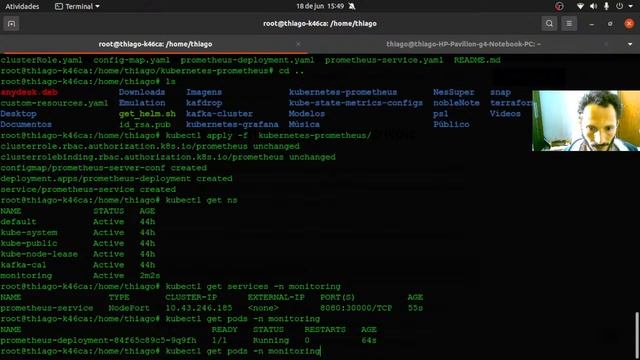Click the prometheus-service name in services output
Viewport: 640px width, 360px height.
(x=47, y=308)
